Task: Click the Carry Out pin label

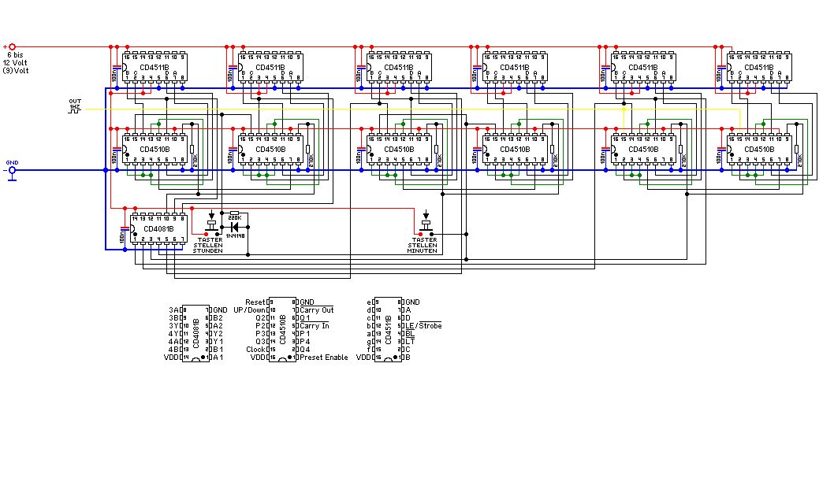Action: 318,310
